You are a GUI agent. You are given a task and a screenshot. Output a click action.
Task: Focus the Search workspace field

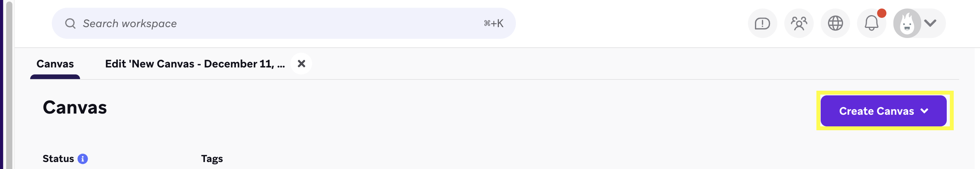(x=271, y=24)
